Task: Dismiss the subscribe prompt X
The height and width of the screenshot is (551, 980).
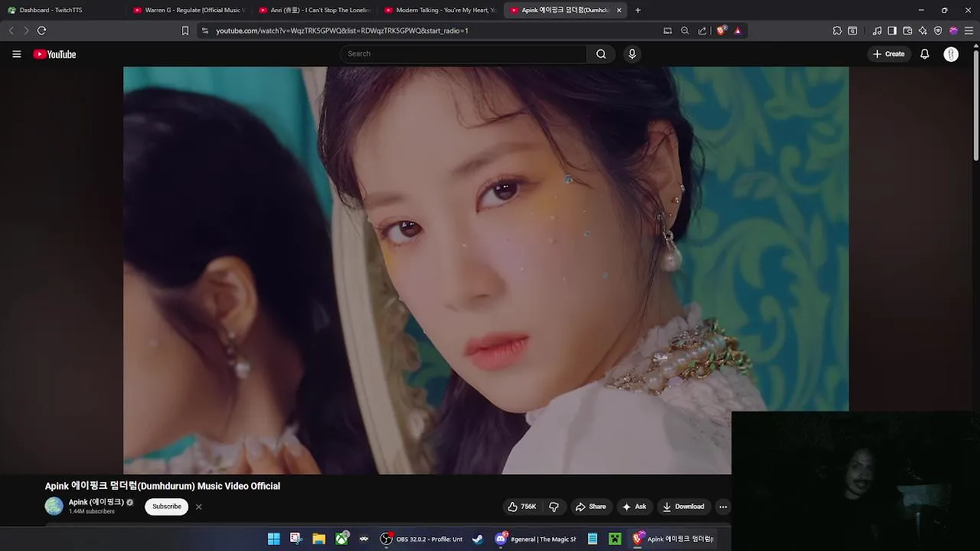Action: click(198, 507)
